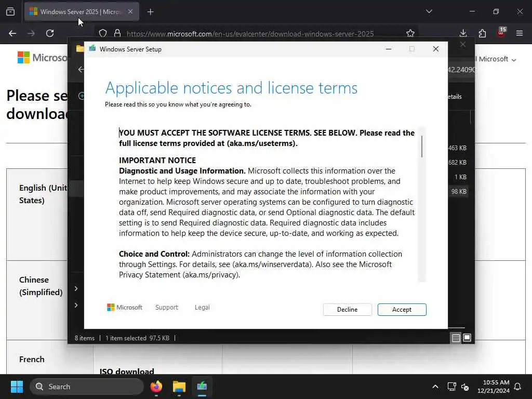Screen dimensions: 532x399
Task: Open Firefox recent browsing view
Action: pyautogui.click(x=10, y=11)
